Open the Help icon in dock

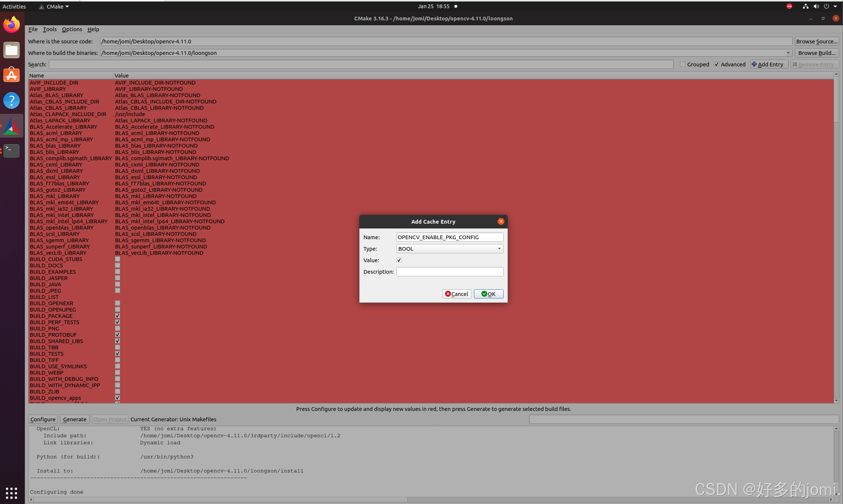tap(11, 101)
